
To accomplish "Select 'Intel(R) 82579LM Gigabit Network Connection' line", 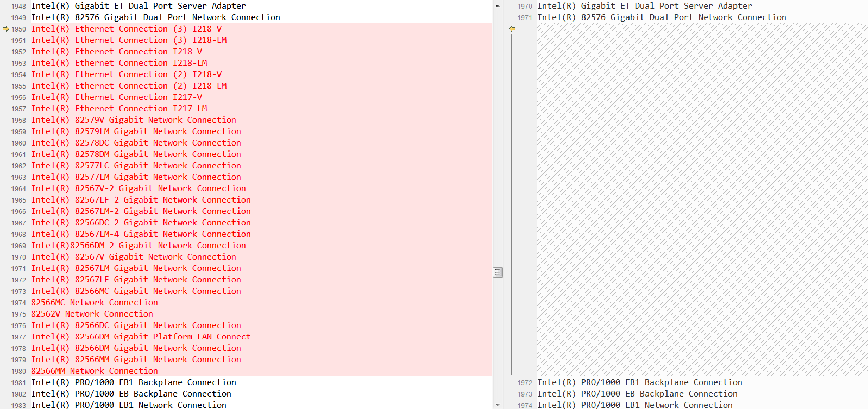I will pyautogui.click(x=136, y=131).
